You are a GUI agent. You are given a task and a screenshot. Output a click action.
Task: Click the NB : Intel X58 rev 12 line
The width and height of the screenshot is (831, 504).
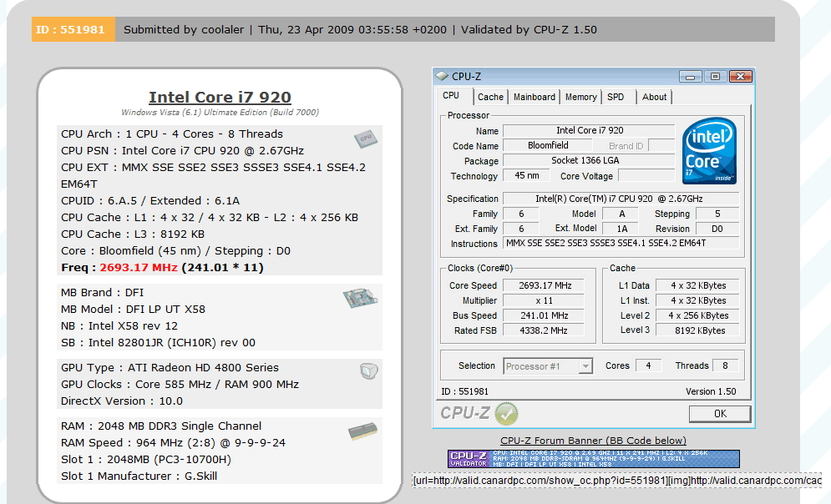119,326
